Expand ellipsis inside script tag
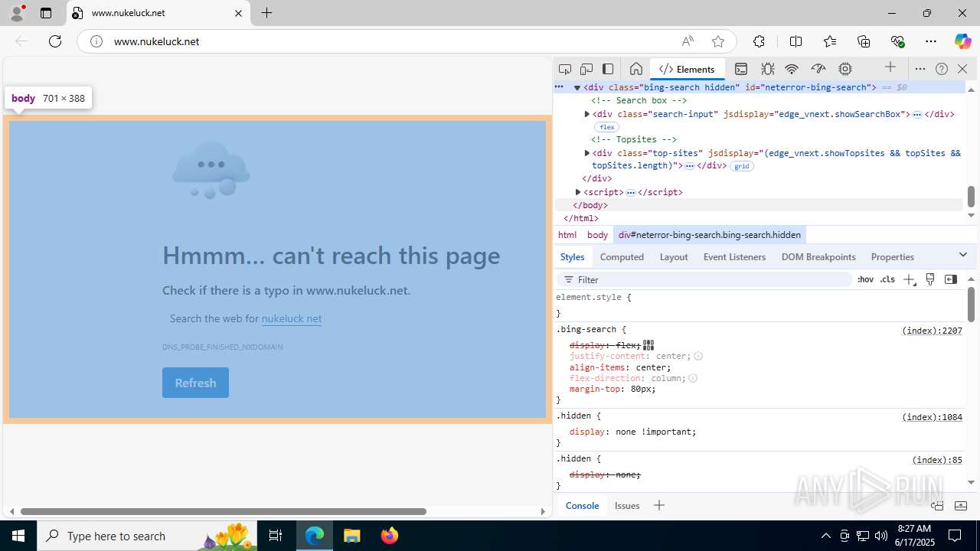 [x=631, y=192]
